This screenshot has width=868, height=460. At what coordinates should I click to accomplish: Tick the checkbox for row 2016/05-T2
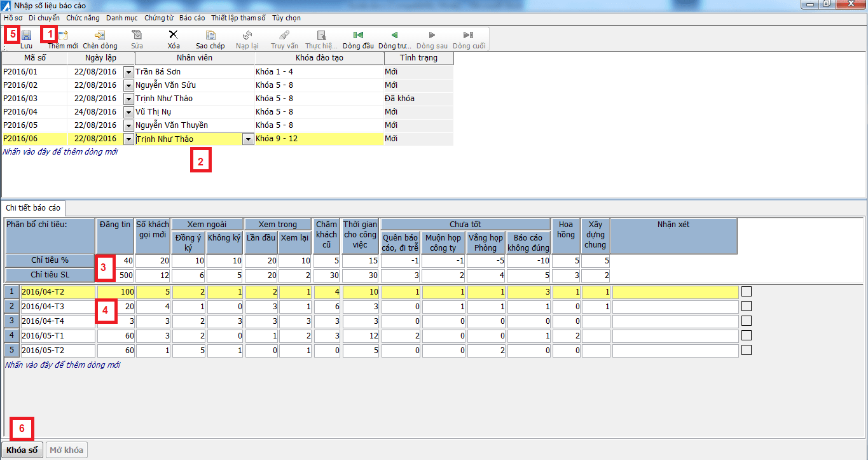[747, 350]
